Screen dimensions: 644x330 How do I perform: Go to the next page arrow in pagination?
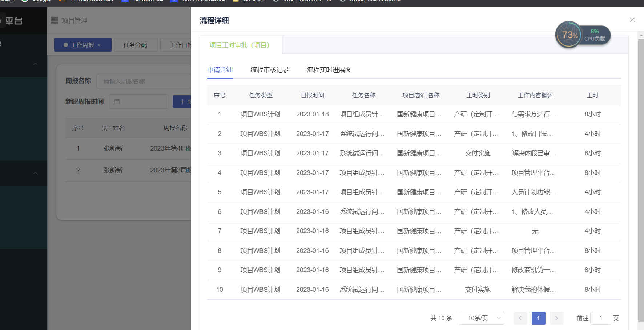[556, 318]
